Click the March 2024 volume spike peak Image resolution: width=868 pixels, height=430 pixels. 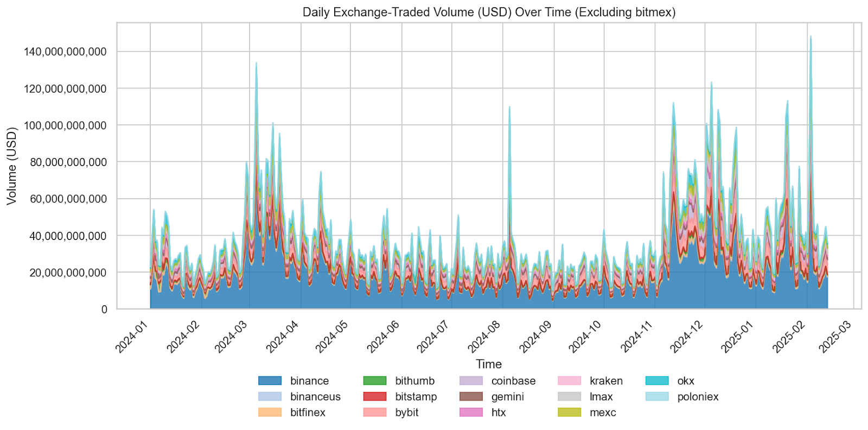coord(256,64)
